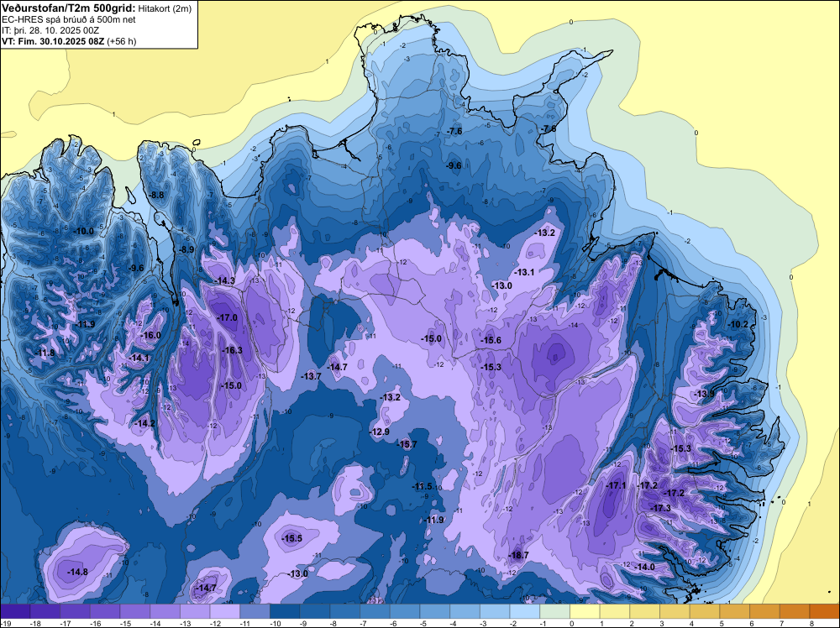Select the dark orange legend swatch right of 8
The image size is (840, 628).
(x=825, y=611)
